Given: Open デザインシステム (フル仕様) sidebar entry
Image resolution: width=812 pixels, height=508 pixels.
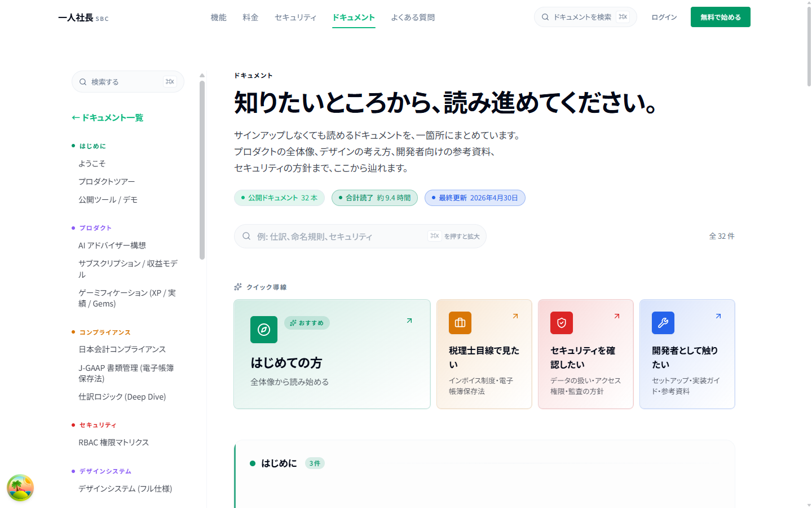Looking at the screenshot, I should (125, 488).
